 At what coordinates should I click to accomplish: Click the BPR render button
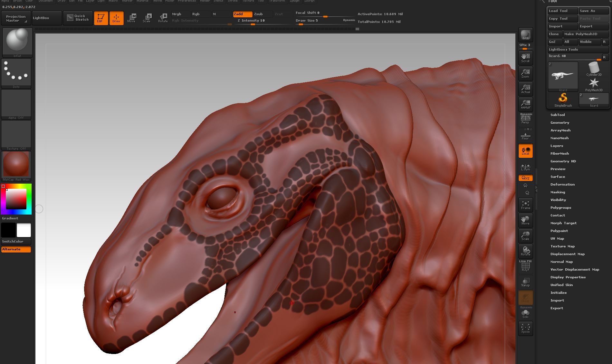click(x=525, y=35)
